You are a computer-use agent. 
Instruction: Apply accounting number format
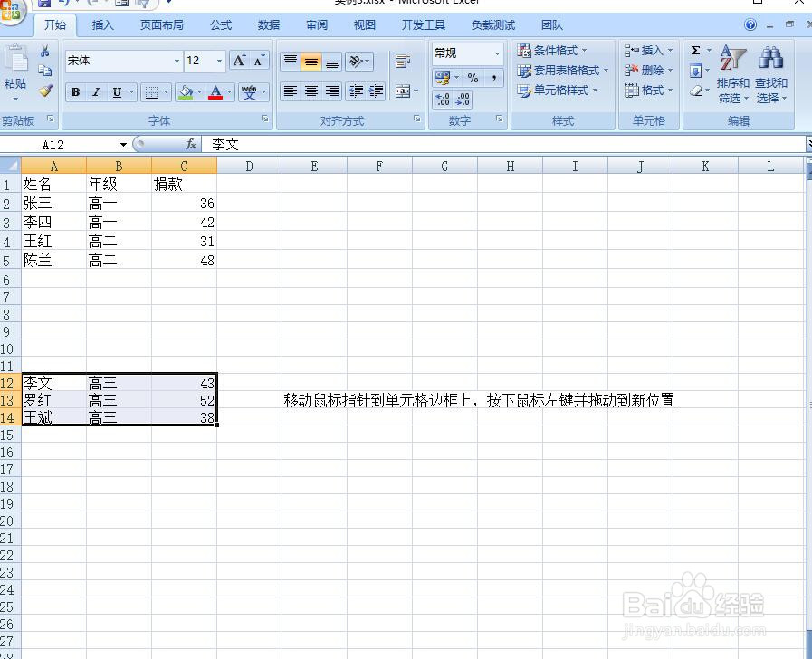click(443, 78)
